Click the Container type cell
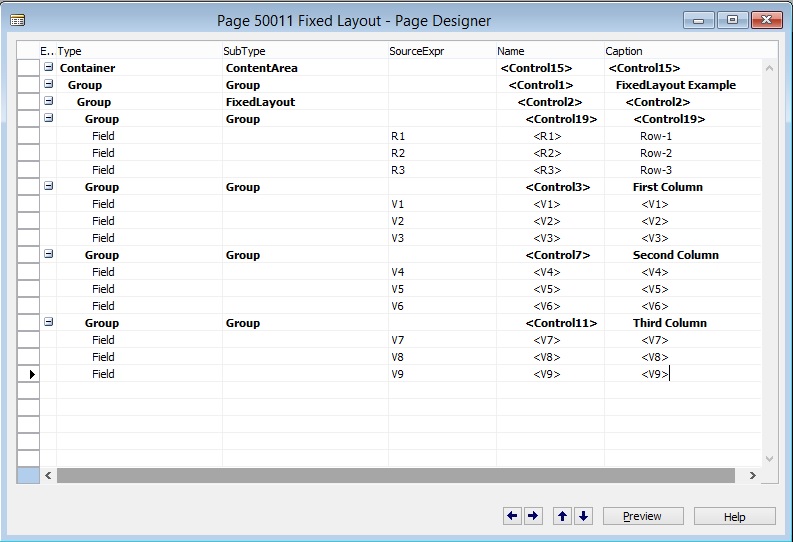This screenshot has width=793, height=542. [139, 68]
